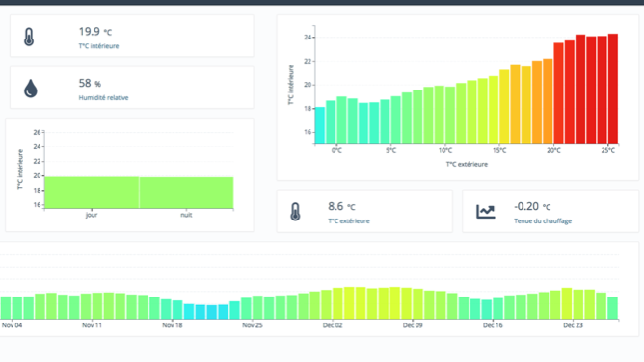Open the Tenue du chauffage label

[543, 221]
